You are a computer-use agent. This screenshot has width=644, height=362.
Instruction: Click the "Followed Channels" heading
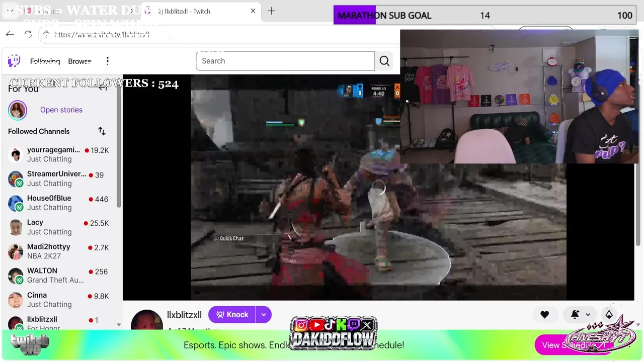click(39, 131)
